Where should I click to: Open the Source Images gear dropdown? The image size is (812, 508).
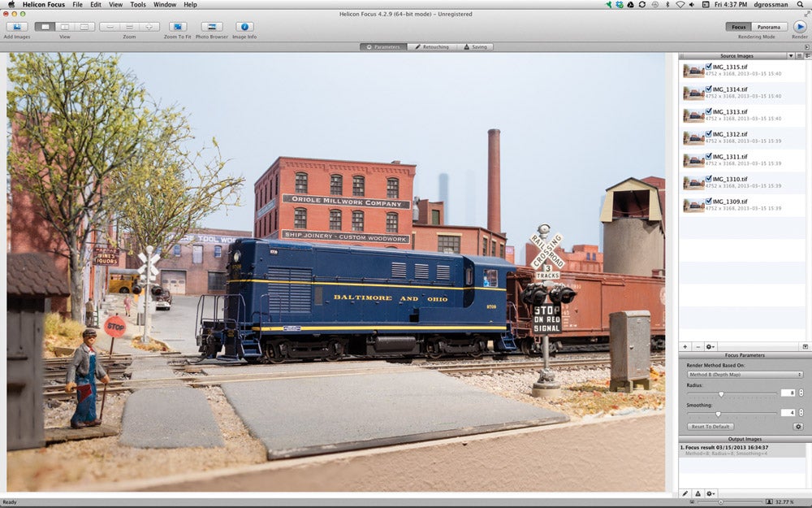(x=710, y=347)
